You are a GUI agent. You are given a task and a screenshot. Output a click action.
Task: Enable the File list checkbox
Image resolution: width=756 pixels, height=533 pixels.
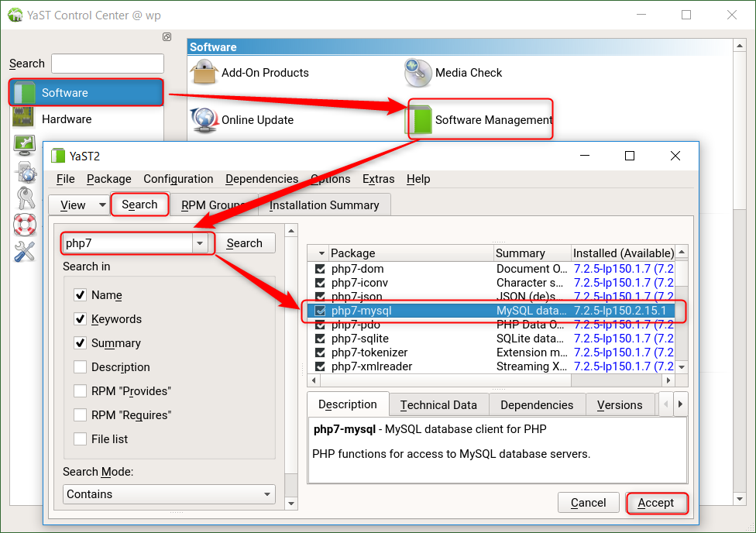click(x=80, y=439)
